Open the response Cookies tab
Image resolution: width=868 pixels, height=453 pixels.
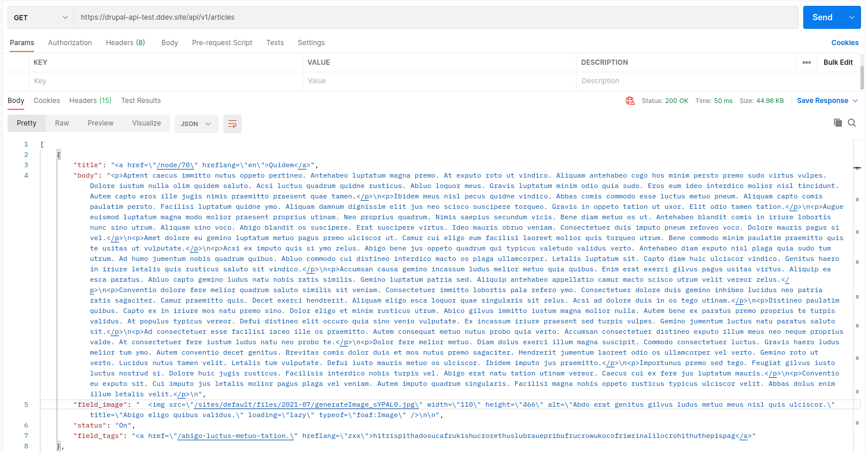(47, 101)
